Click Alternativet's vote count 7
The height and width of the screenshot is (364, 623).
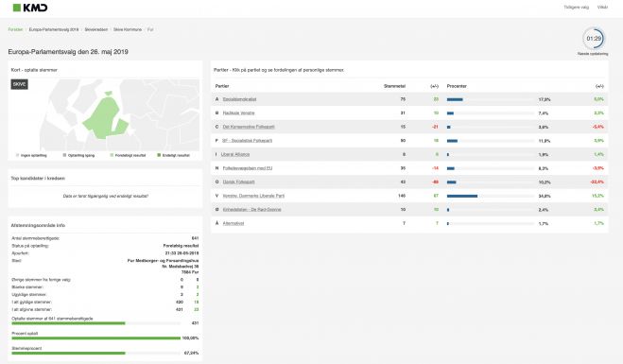[x=404, y=223]
